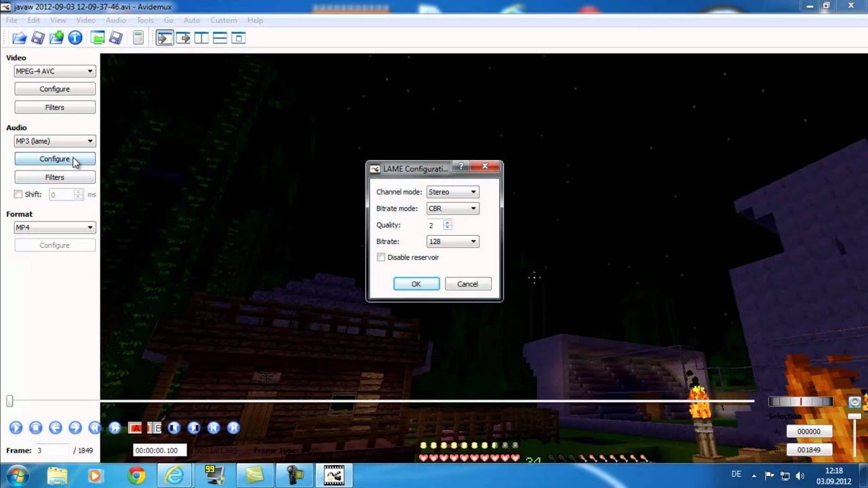The height and width of the screenshot is (488, 868).
Task: Jump to next keyframe with fast-forward button
Action: [115, 428]
